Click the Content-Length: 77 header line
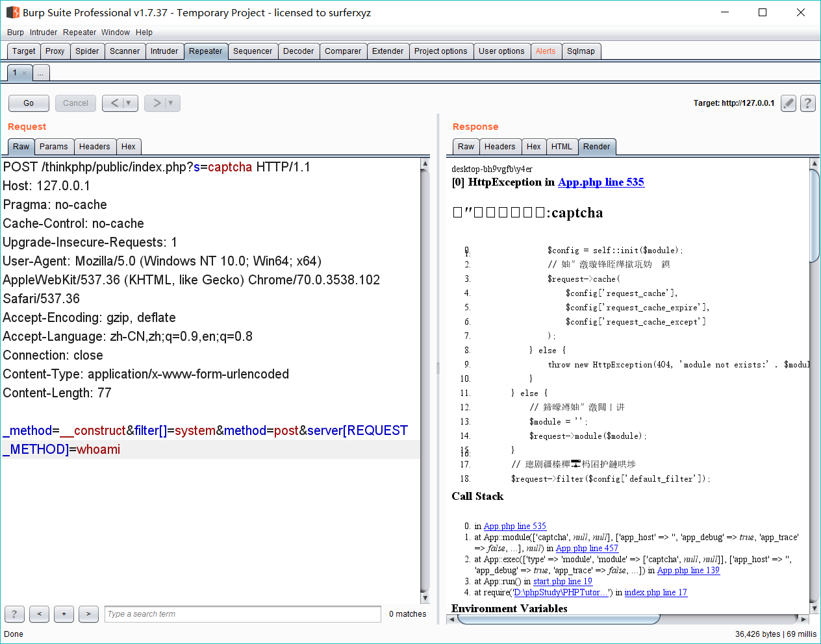Viewport: 821px width, 644px height. point(57,393)
